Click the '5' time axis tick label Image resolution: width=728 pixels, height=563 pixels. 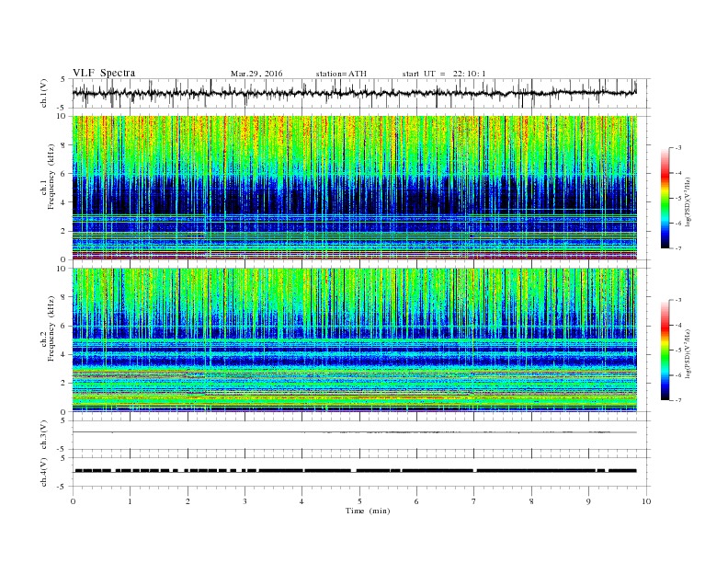(x=359, y=501)
